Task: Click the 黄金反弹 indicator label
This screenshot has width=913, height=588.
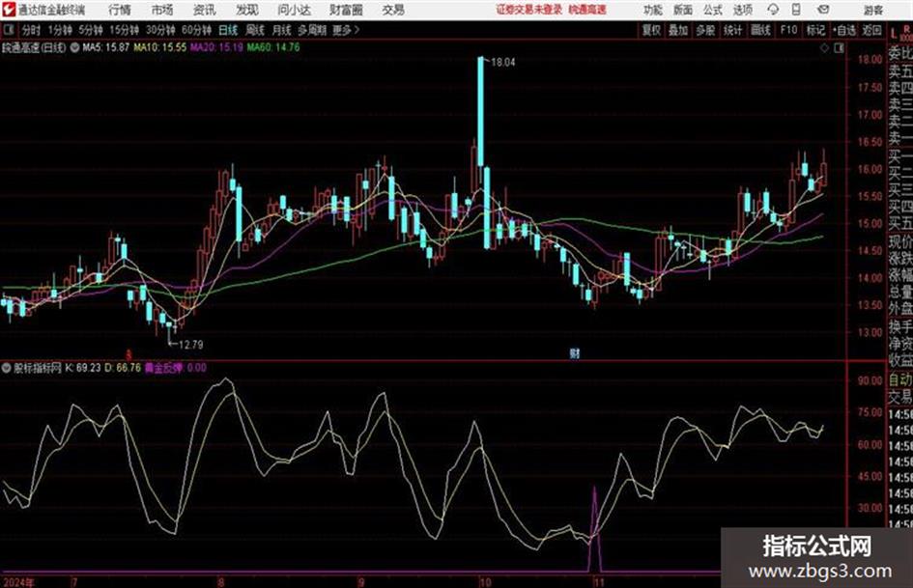Action: [164, 368]
